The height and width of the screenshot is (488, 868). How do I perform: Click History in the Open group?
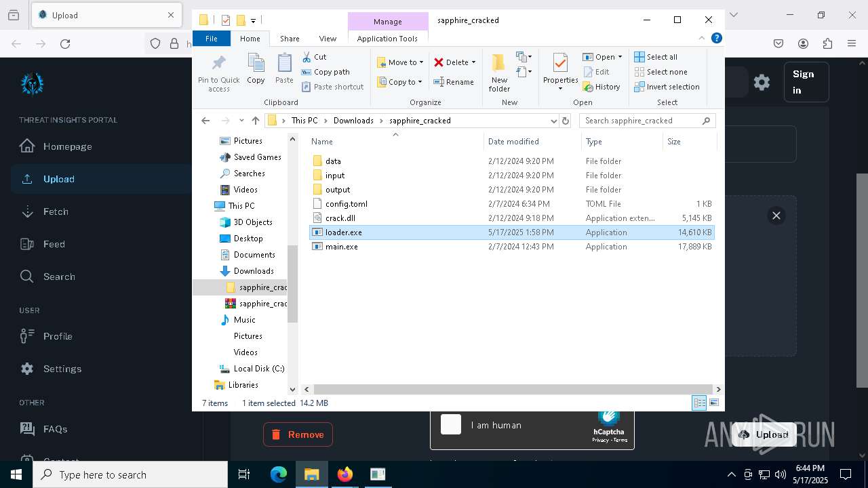click(x=601, y=87)
